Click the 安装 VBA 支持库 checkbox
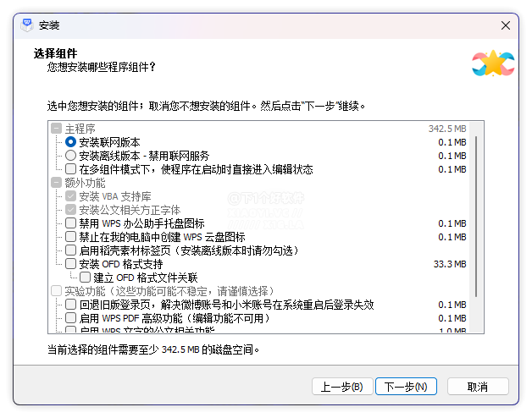Image resolution: width=532 pixels, height=418 pixels. click(x=70, y=196)
